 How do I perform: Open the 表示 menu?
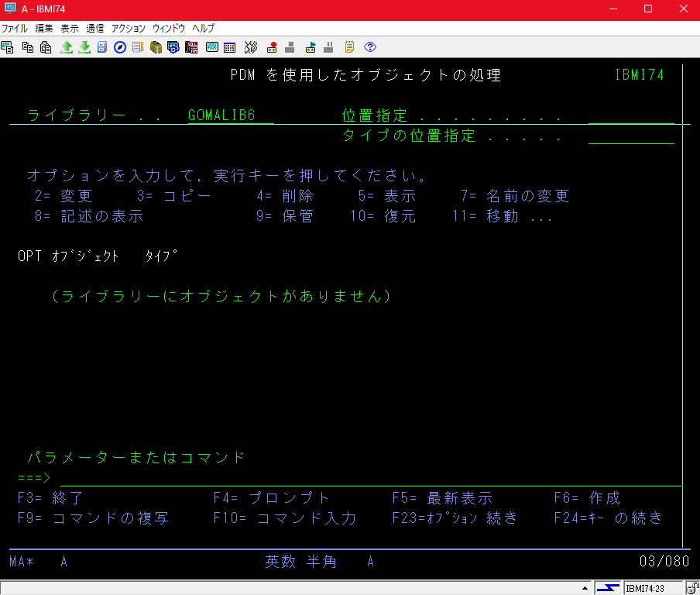click(x=69, y=28)
